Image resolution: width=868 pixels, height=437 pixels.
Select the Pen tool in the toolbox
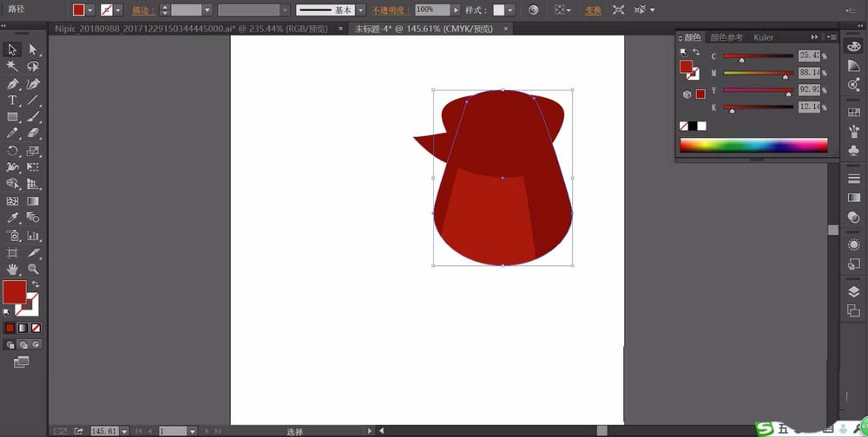tap(12, 84)
